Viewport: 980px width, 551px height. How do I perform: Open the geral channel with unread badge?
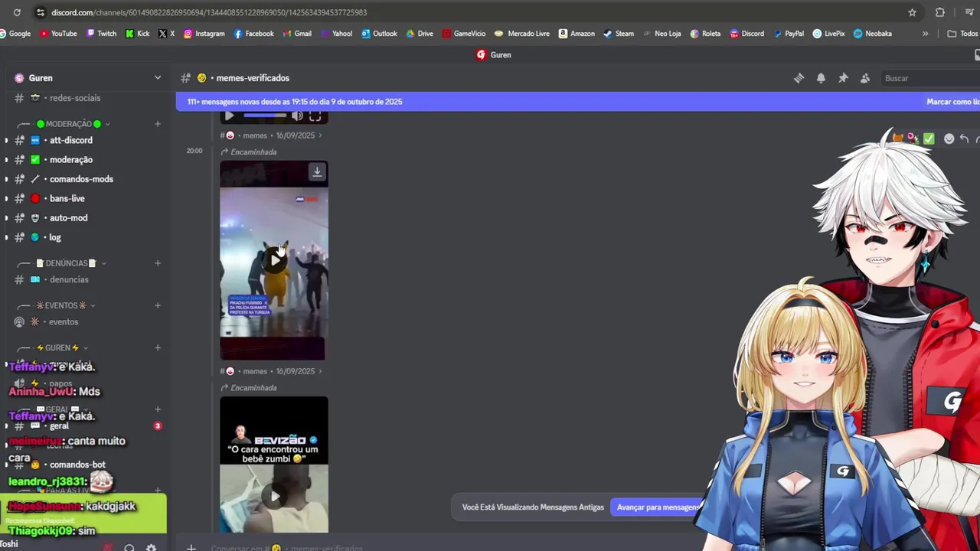pyautogui.click(x=87, y=426)
